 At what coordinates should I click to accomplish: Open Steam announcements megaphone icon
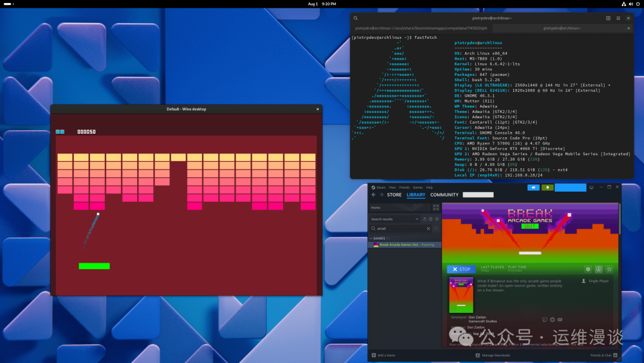point(533,187)
